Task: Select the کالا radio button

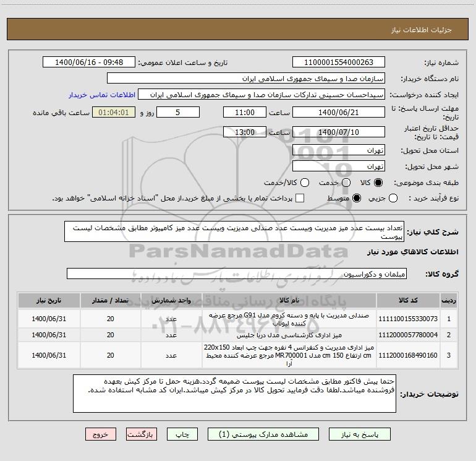Action: [378, 183]
